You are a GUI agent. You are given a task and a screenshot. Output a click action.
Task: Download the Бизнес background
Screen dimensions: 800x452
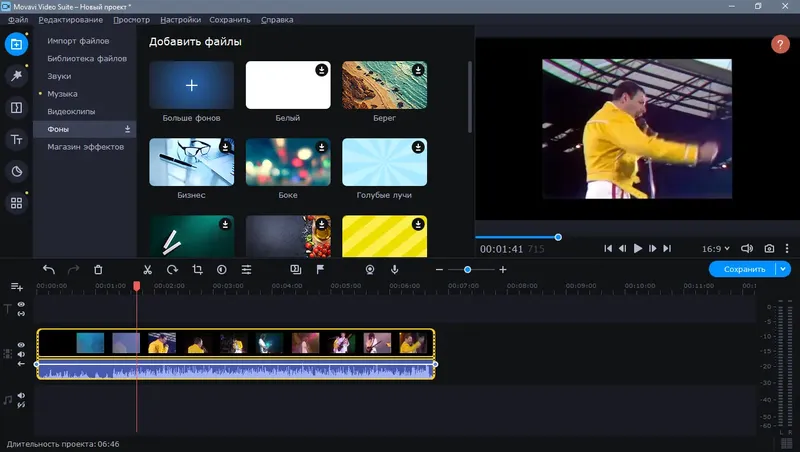click(x=225, y=147)
